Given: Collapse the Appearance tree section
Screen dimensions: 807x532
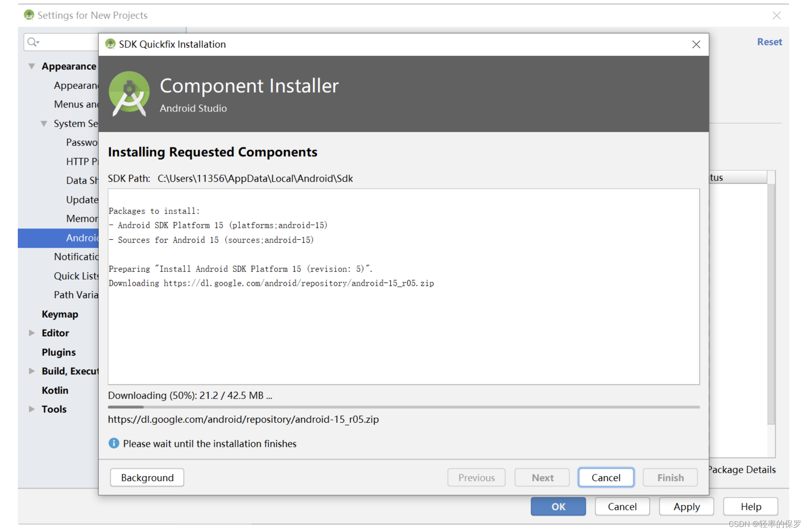Looking at the screenshot, I should coord(31,66).
